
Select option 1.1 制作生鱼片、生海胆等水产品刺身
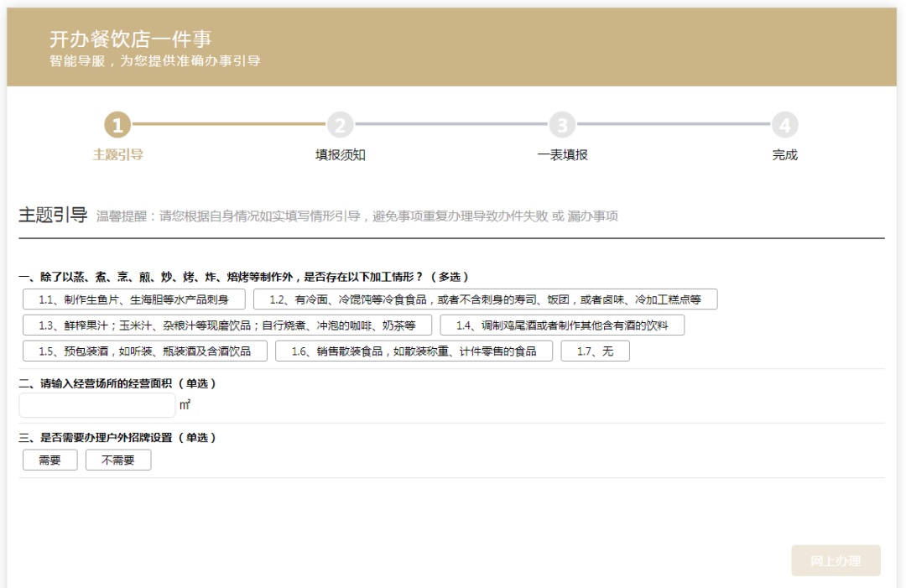point(133,299)
